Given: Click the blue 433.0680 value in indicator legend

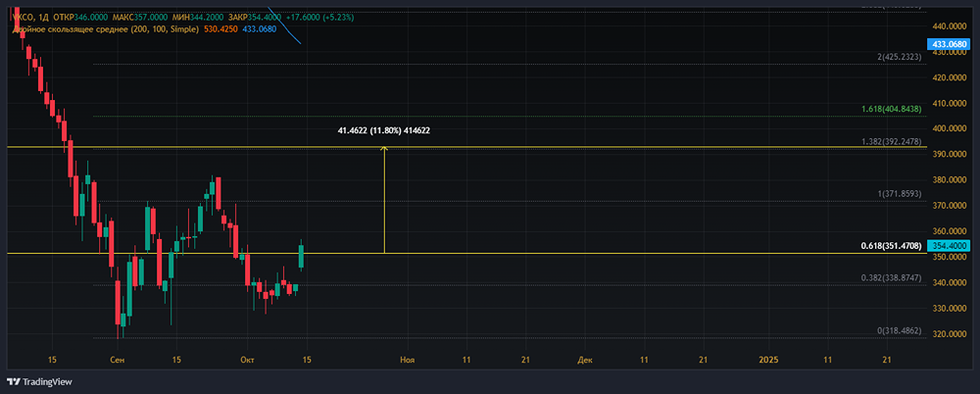Looking at the screenshot, I should (259, 29).
